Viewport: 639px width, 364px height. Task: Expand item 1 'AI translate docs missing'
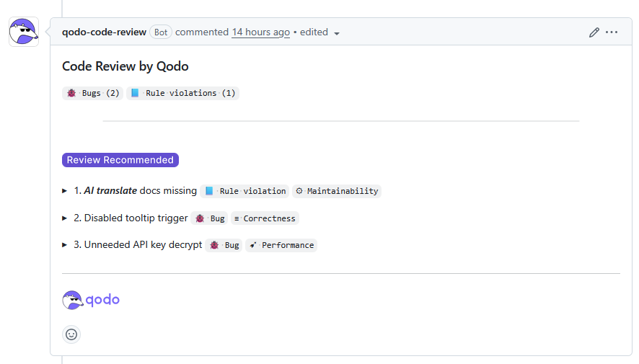[64, 191]
